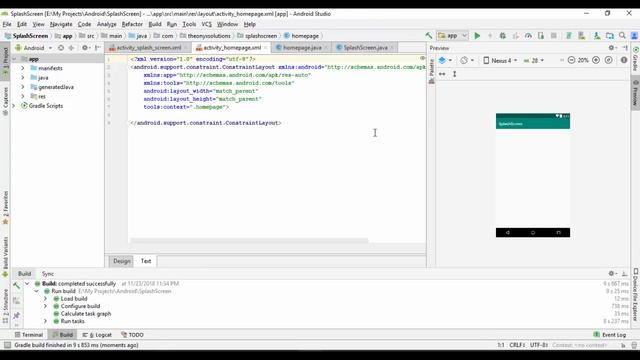Open the TODO tool window
The width and height of the screenshot is (640, 360).
pyautogui.click(x=133, y=335)
